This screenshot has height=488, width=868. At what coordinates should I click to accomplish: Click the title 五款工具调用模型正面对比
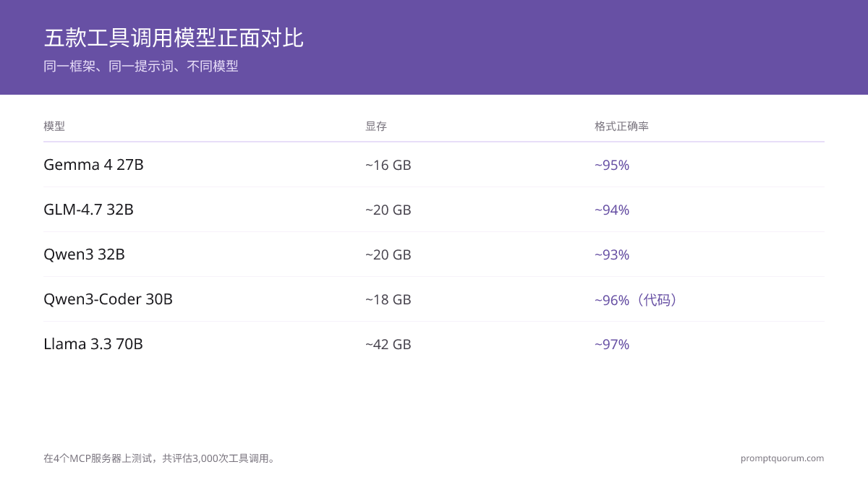click(x=174, y=38)
